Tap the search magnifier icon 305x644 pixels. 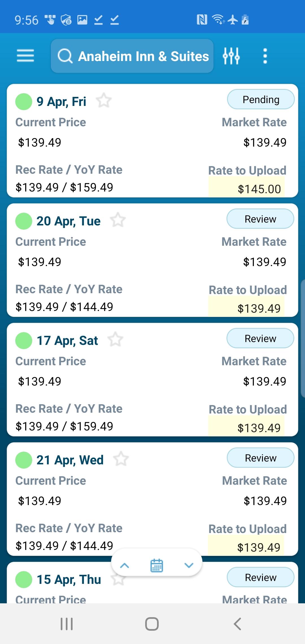tap(65, 56)
